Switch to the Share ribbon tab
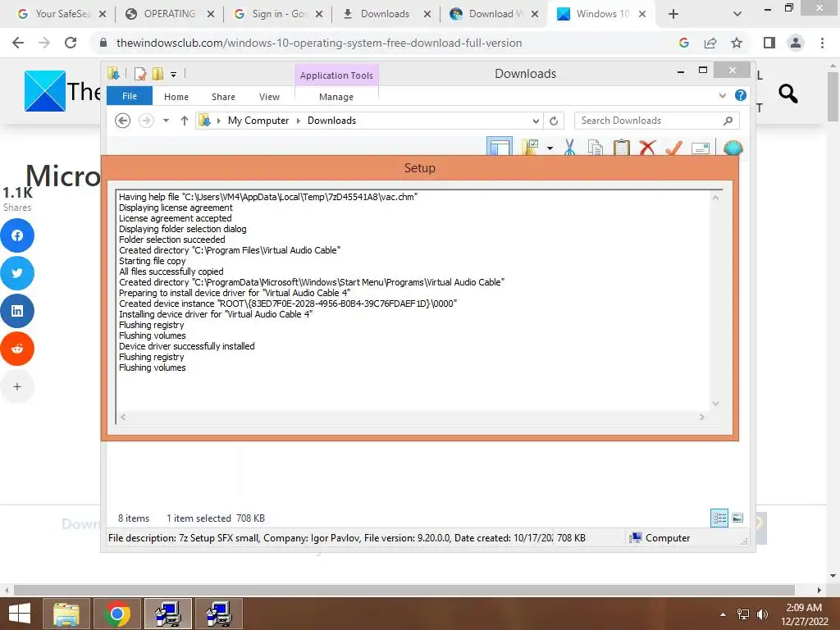840x630 pixels. click(x=223, y=97)
